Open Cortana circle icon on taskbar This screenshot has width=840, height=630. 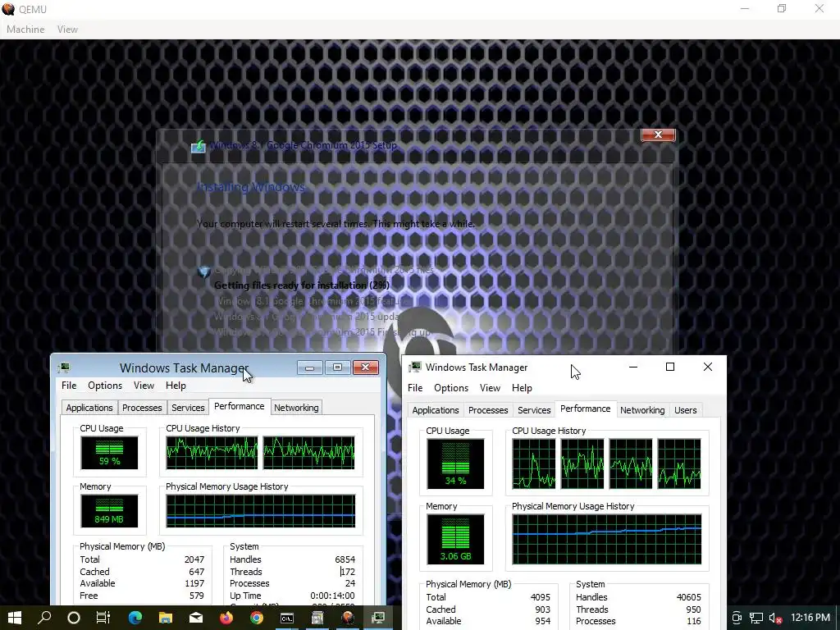pyautogui.click(x=74, y=618)
